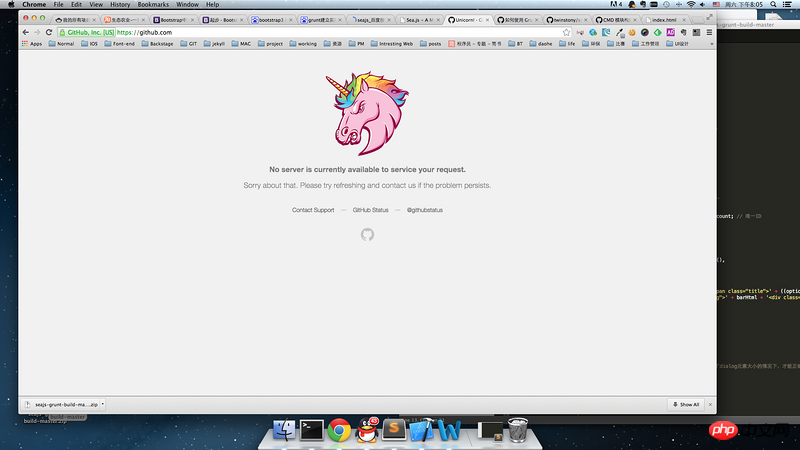
Task: Go back with Chrome's back arrow
Action: 26,32
